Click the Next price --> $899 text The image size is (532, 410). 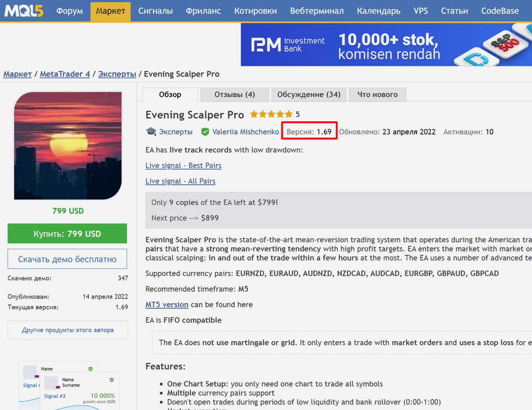tap(185, 218)
